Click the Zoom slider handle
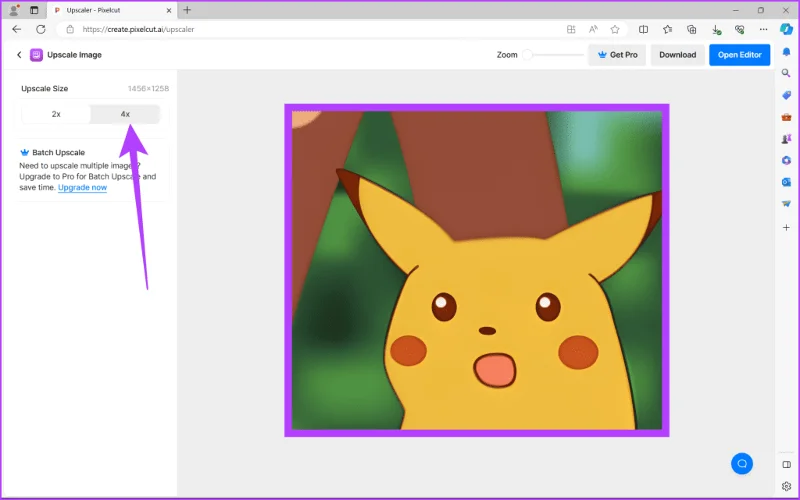800x500 pixels. 528,55
